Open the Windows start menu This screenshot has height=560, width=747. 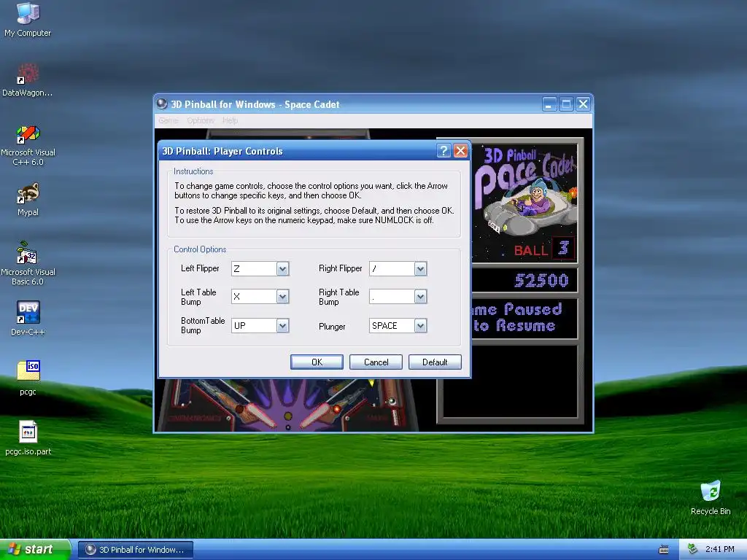coord(35,550)
